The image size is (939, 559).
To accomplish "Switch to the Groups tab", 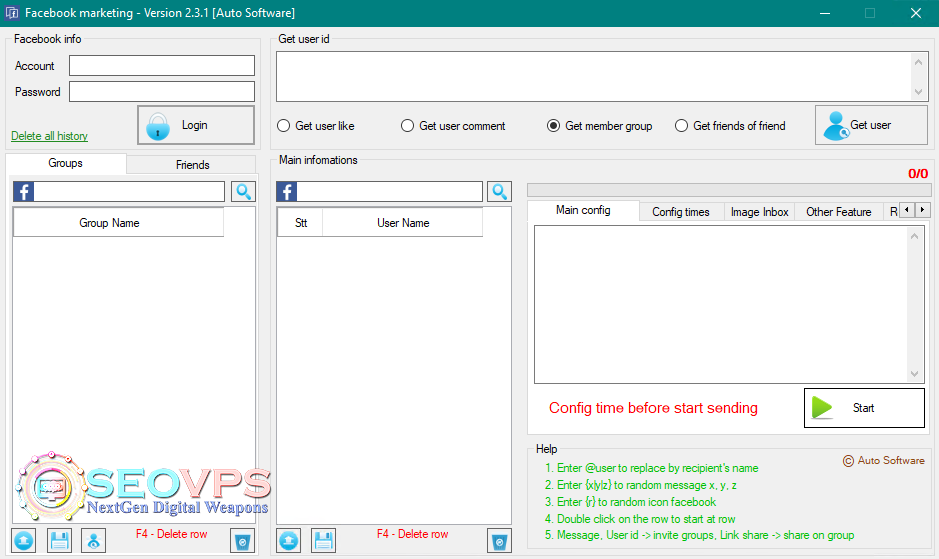I will tap(65, 163).
